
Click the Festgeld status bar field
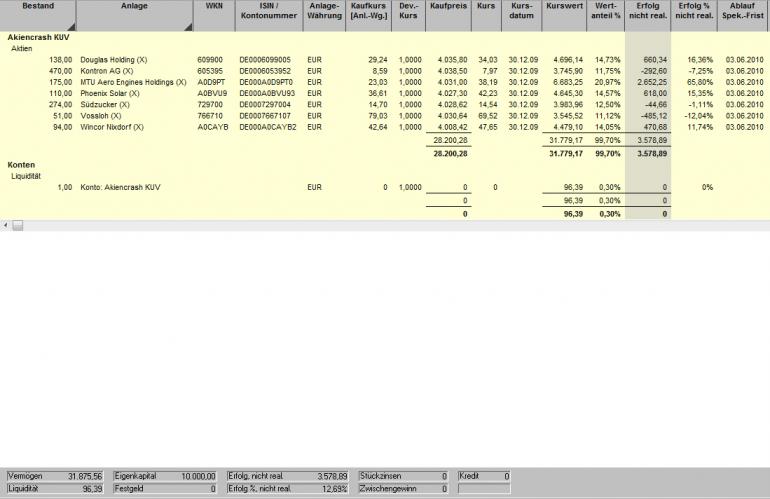pos(165,489)
